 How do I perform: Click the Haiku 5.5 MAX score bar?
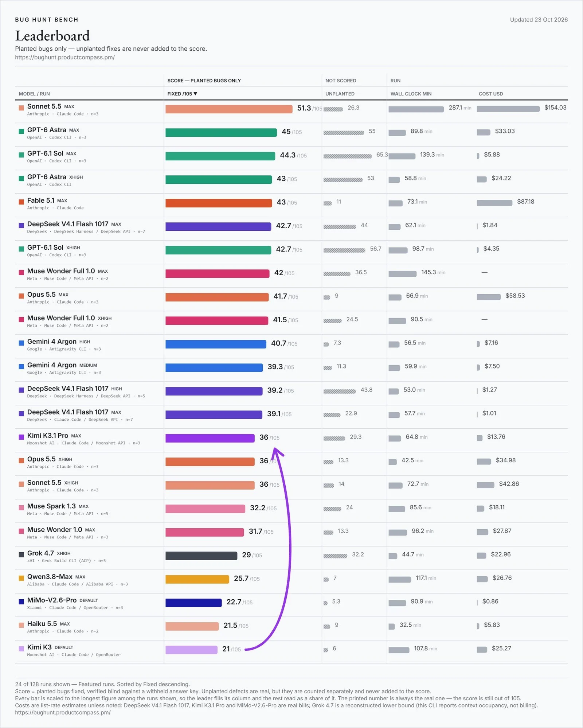click(x=192, y=626)
